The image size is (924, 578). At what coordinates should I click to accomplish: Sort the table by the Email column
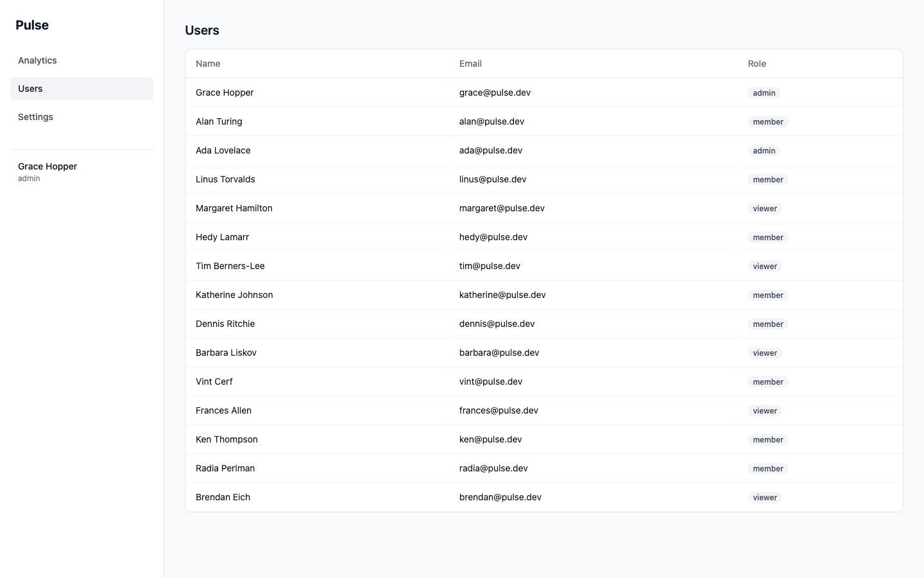coord(470,64)
